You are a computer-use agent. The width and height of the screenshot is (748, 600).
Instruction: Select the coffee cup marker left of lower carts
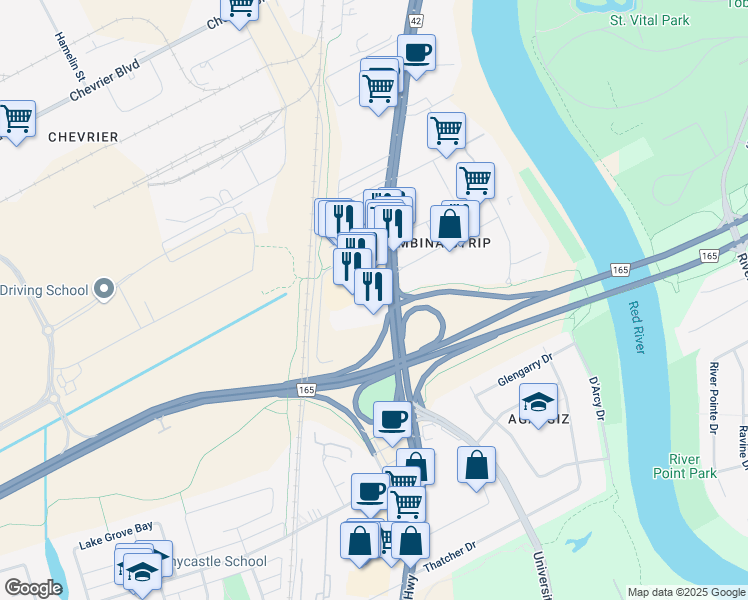pyautogui.click(x=370, y=493)
